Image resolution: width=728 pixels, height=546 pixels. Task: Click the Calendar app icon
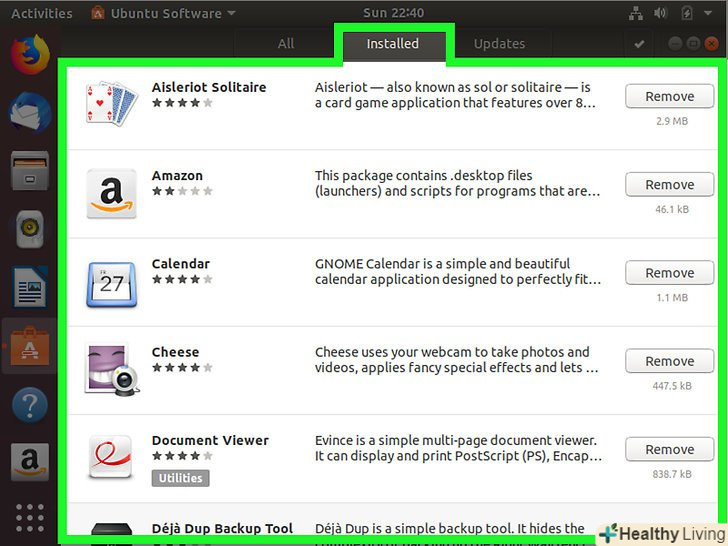[111, 284]
